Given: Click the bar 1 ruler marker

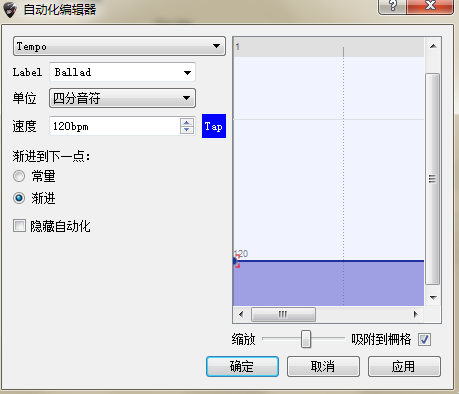Looking at the screenshot, I should [x=237, y=47].
